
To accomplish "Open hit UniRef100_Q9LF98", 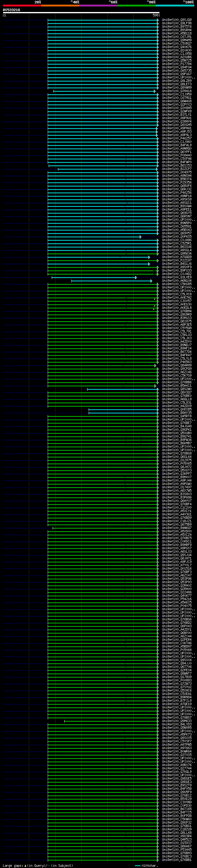I will (x=177, y=23).
